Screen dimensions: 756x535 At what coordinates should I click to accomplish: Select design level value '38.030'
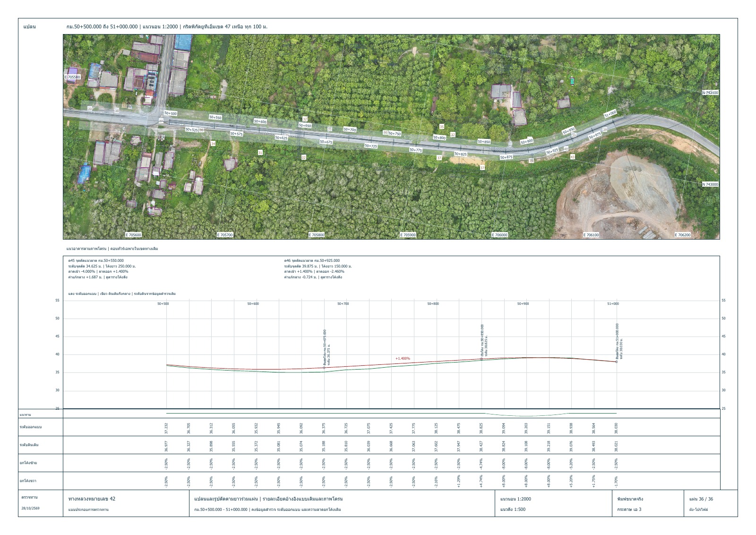click(616, 429)
